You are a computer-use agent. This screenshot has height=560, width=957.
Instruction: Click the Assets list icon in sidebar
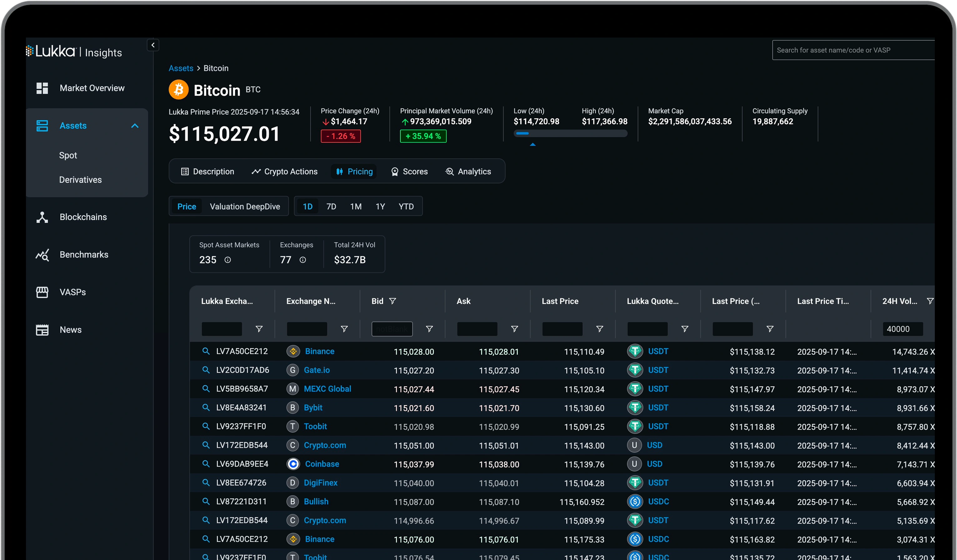tap(42, 126)
